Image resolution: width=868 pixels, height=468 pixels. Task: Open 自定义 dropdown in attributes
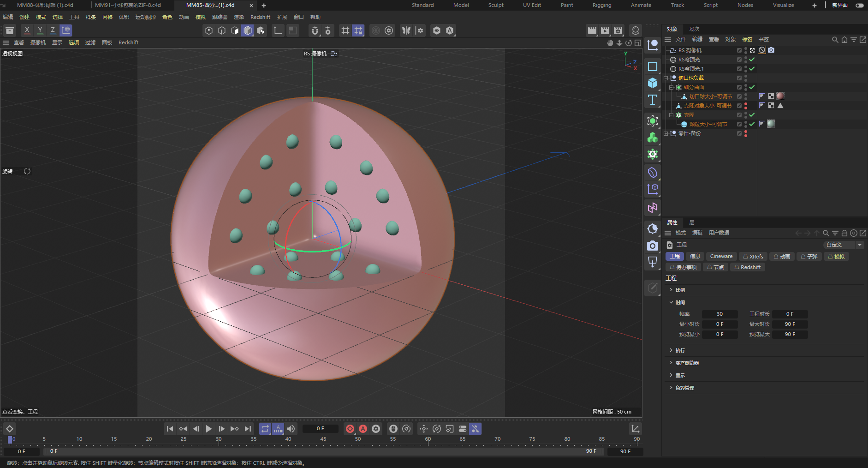pos(844,245)
